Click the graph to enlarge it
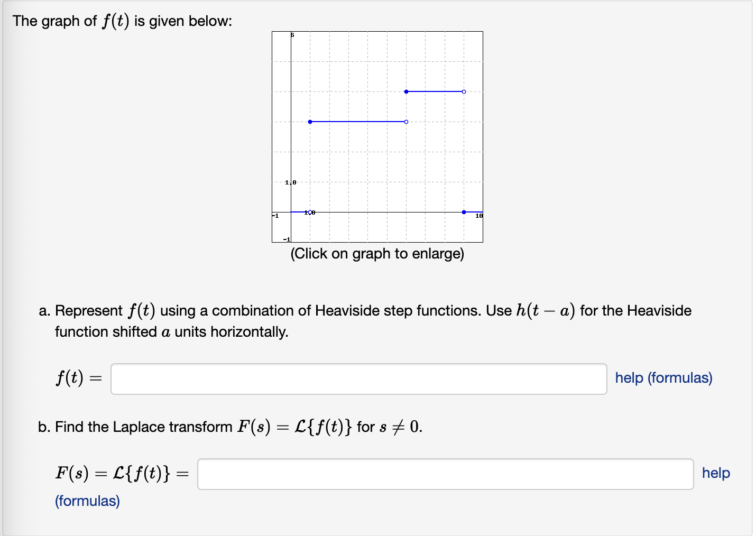This screenshot has width=756, height=536. (376, 136)
